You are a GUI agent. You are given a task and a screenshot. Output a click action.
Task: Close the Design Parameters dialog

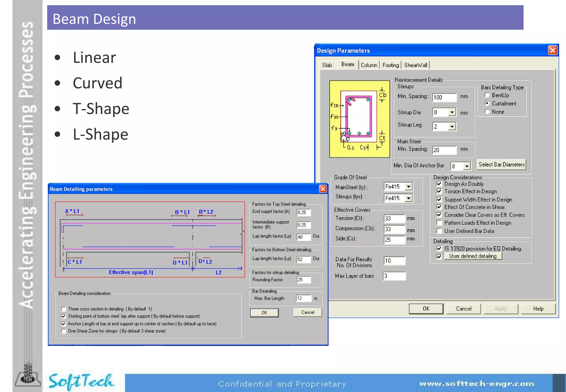[x=552, y=50]
